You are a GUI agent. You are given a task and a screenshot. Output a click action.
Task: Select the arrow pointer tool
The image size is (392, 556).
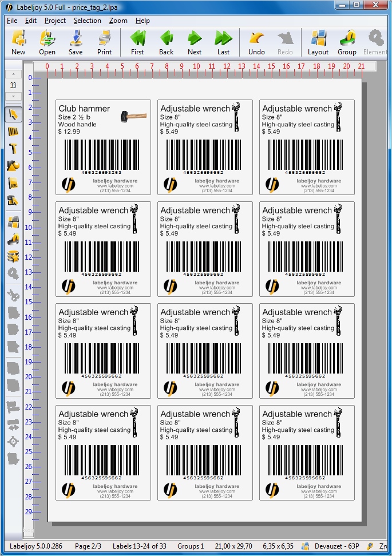point(14,114)
